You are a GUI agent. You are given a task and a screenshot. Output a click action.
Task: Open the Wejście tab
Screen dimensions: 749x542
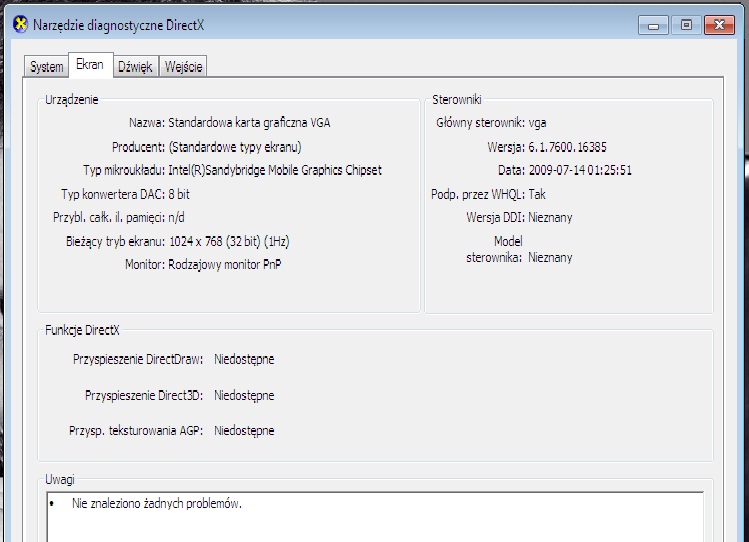click(x=183, y=66)
